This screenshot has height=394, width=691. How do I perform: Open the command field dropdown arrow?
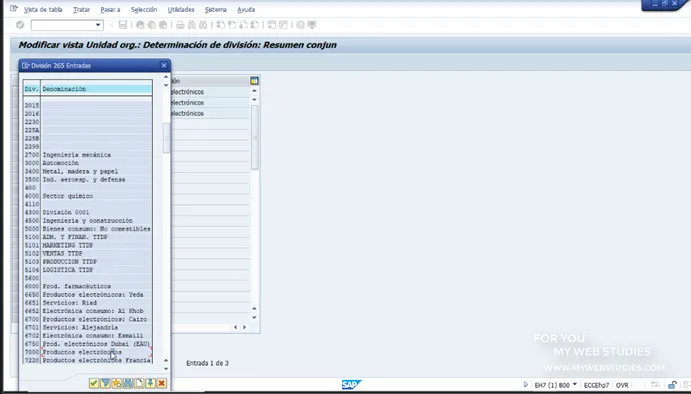point(98,25)
